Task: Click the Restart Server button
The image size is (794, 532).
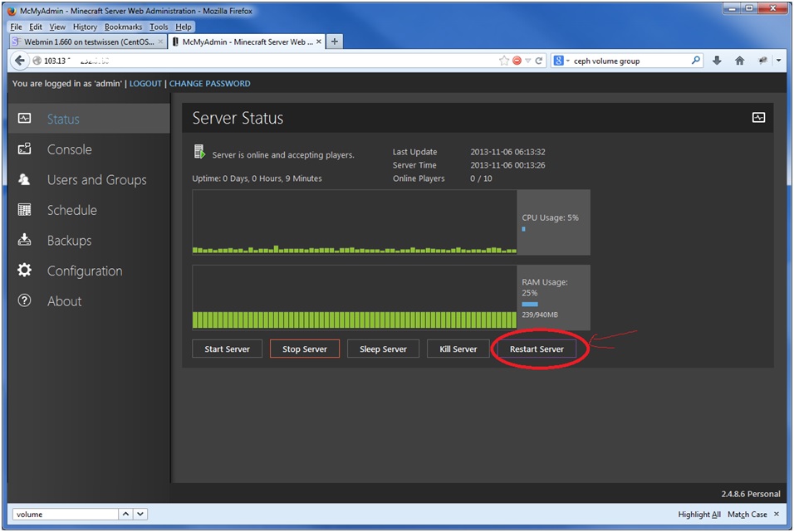Action: (537, 349)
